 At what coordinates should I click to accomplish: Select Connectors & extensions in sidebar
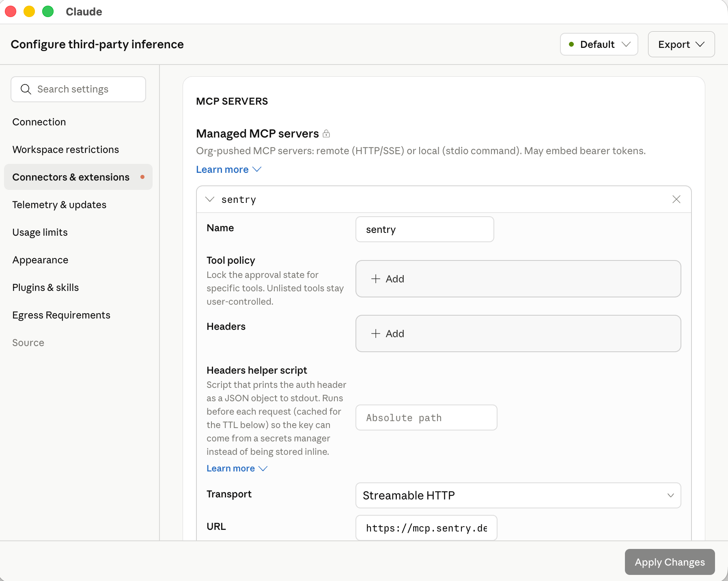click(78, 177)
